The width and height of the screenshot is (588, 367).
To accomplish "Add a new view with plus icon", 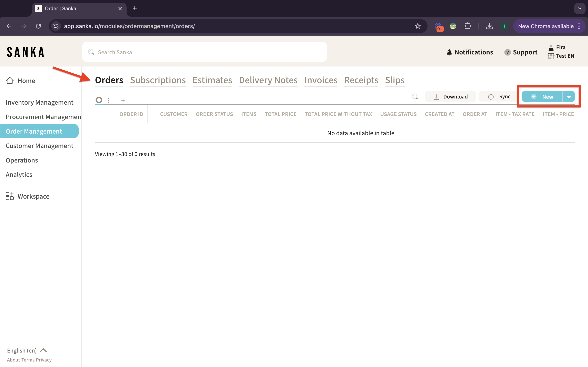I will tap(123, 100).
